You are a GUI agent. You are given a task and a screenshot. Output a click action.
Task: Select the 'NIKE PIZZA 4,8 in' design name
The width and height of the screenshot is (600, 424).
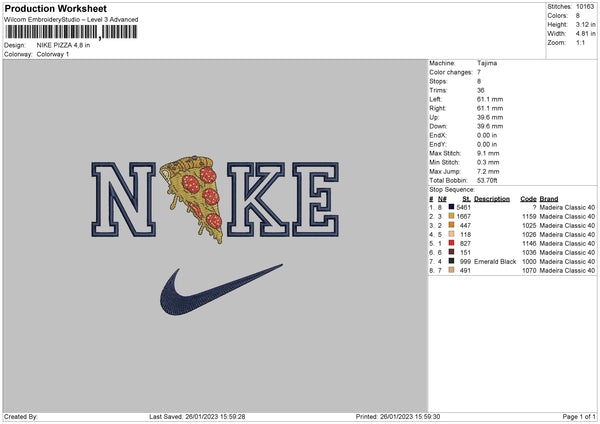point(63,45)
